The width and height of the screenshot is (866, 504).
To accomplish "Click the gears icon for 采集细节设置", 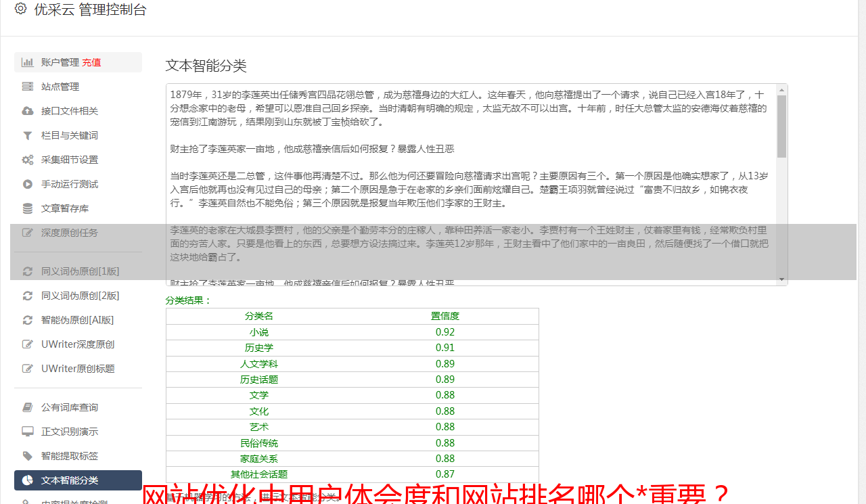I will point(28,160).
